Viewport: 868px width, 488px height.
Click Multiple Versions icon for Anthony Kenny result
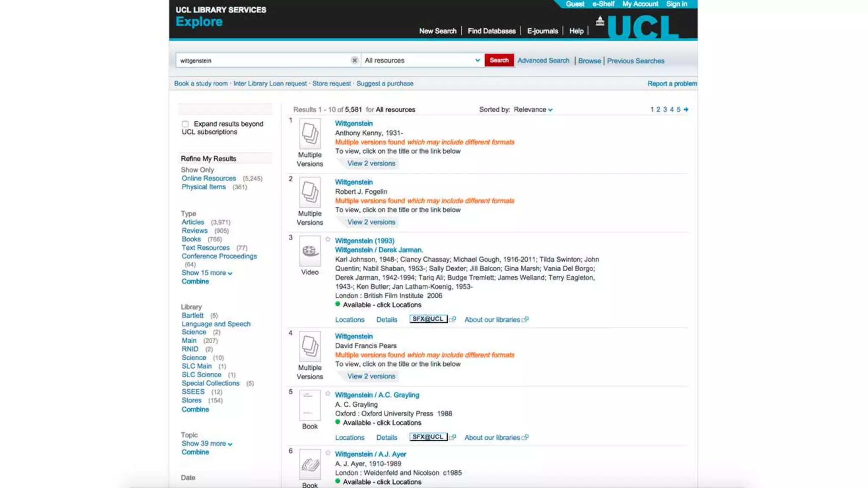310,134
